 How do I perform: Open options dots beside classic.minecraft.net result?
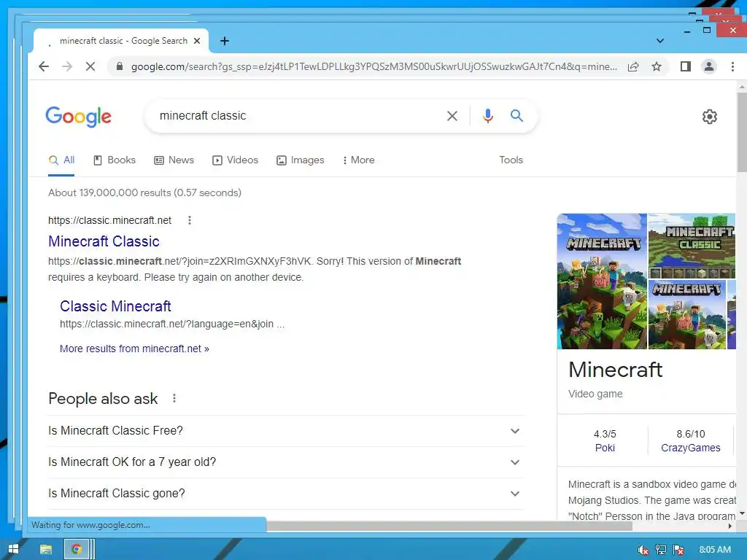pyautogui.click(x=190, y=220)
